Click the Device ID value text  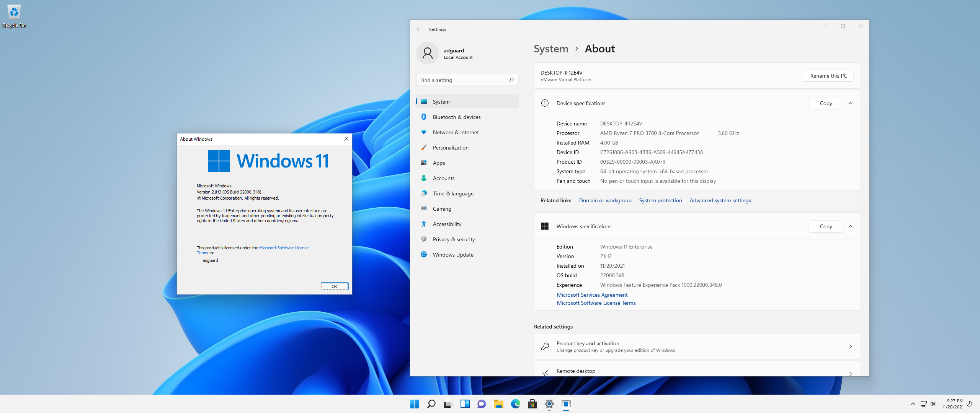point(651,152)
